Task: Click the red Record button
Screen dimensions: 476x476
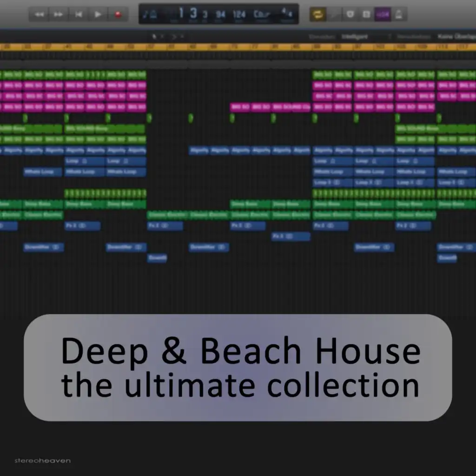Action: [x=118, y=14]
